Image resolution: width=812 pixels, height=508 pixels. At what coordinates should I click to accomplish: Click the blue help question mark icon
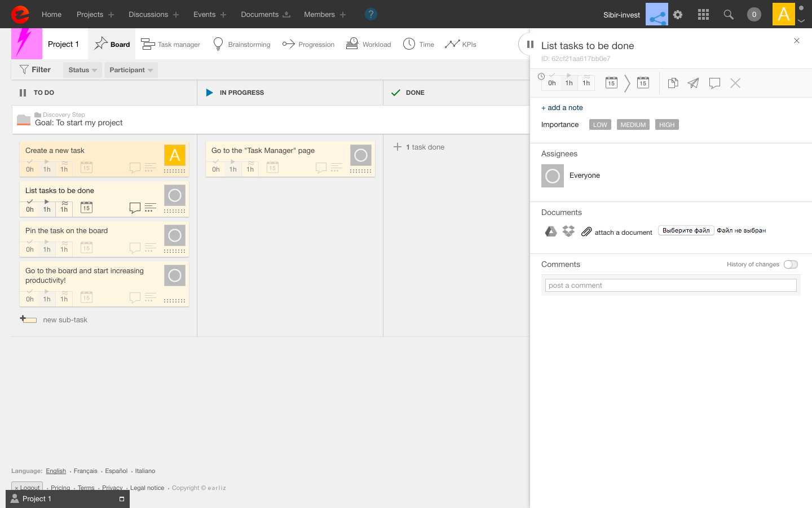click(370, 14)
